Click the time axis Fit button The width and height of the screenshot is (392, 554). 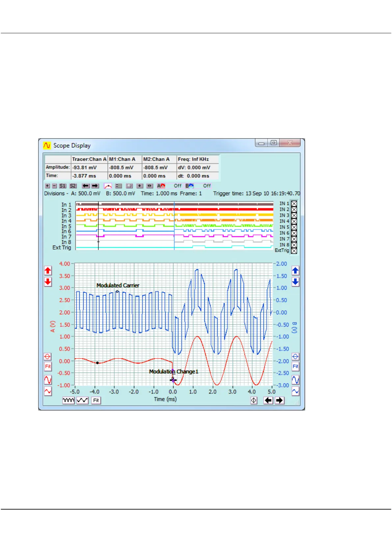[96, 400]
